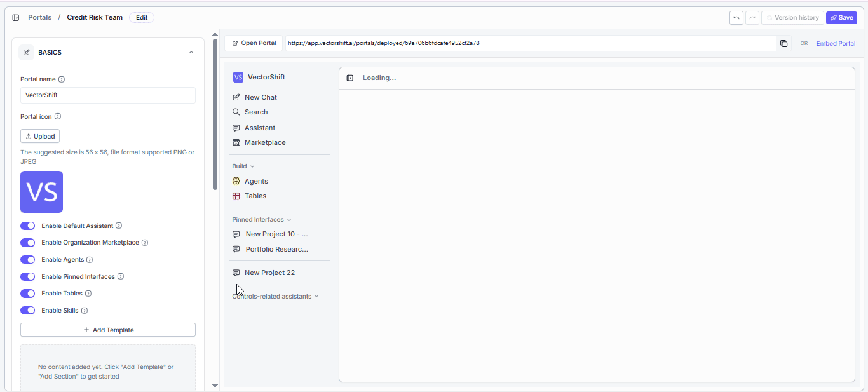Click the purple VS portal icon swatch
Image resolution: width=868 pixels, height=392 pixels.
(x=41, y=192)
